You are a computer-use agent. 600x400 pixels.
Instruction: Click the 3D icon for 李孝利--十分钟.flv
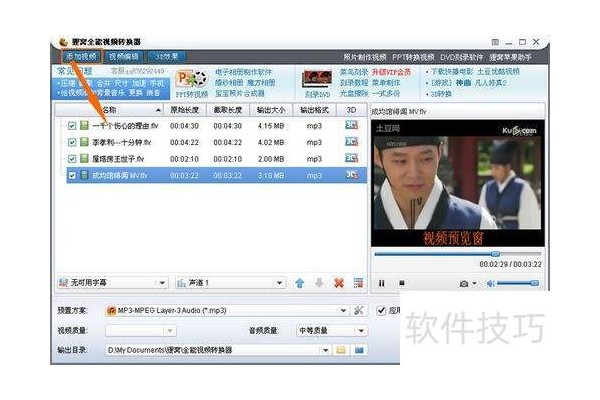(351, 142)
